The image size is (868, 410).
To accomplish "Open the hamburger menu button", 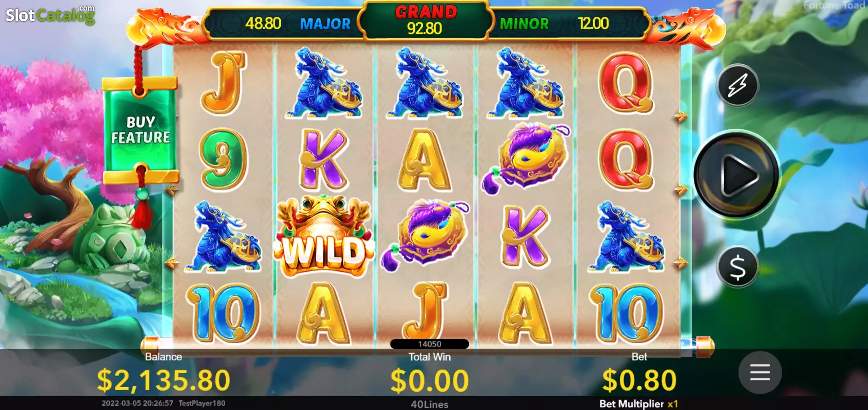I will coord(760,372).
